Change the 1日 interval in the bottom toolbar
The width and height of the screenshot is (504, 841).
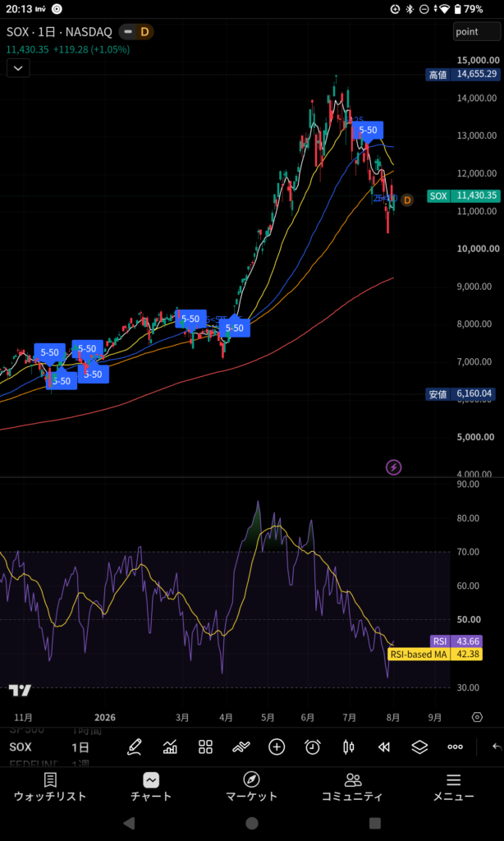(80, 747)
